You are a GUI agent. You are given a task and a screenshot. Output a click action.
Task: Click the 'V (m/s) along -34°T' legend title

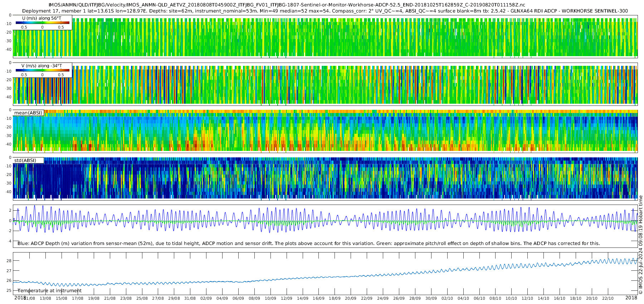(x=42, y=66)
